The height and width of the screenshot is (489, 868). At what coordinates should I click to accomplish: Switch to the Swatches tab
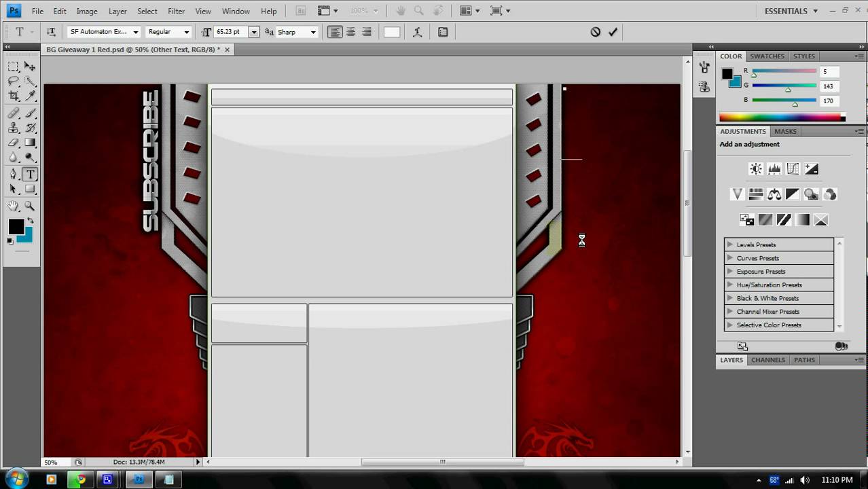[767, 56]
